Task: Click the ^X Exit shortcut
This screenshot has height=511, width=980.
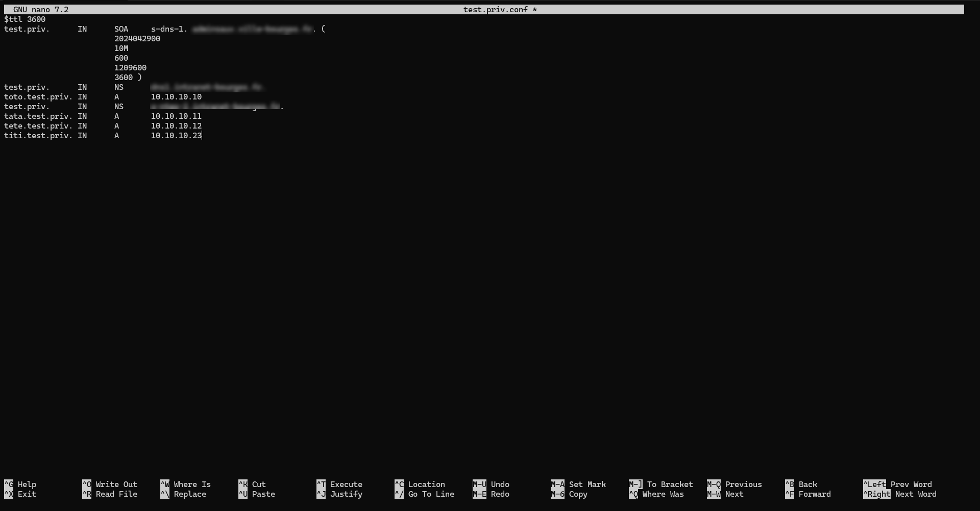Action: 20,494
